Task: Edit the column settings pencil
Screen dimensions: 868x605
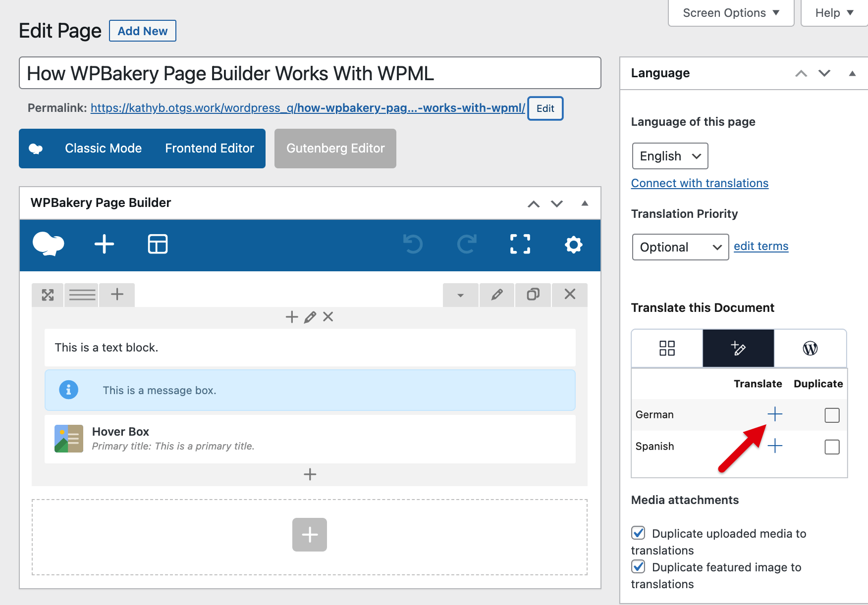Action: pos(310,317)
